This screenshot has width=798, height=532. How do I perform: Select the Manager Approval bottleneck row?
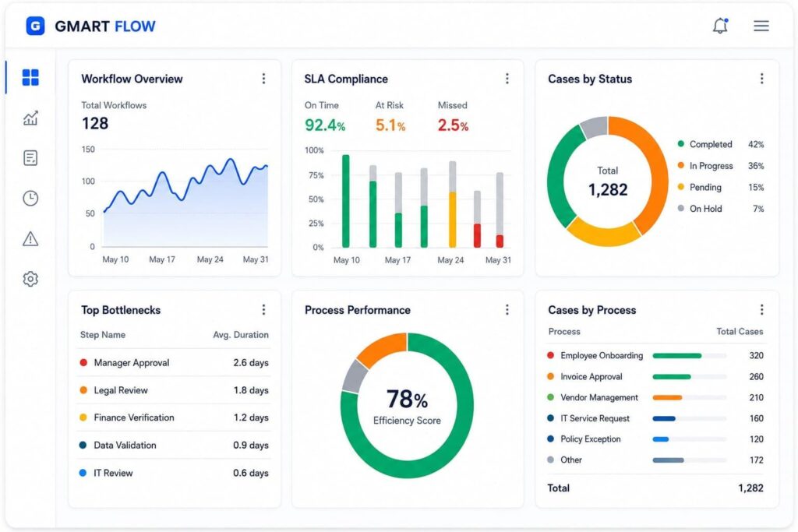[x=174, y=363]
